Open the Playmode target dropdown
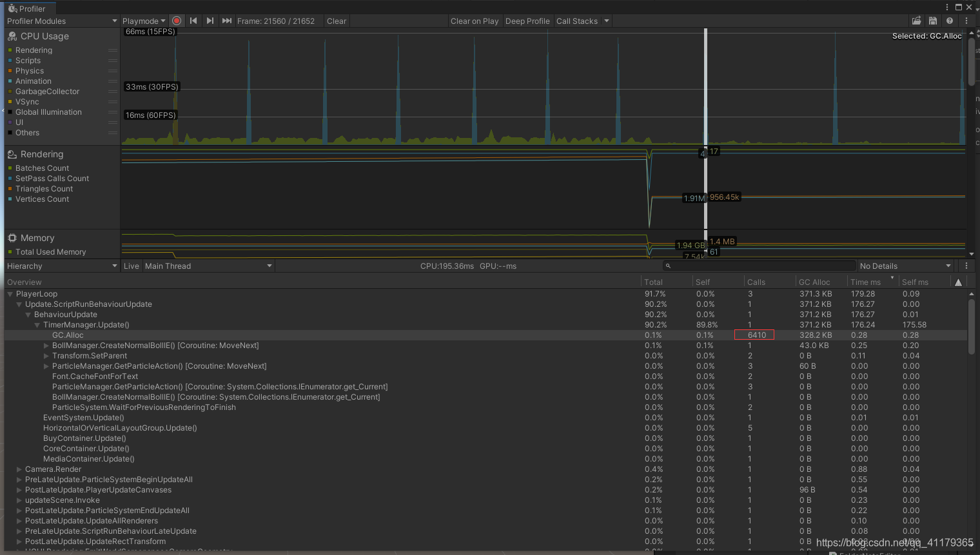Viewport: 980px width, 555px height. 144,21
